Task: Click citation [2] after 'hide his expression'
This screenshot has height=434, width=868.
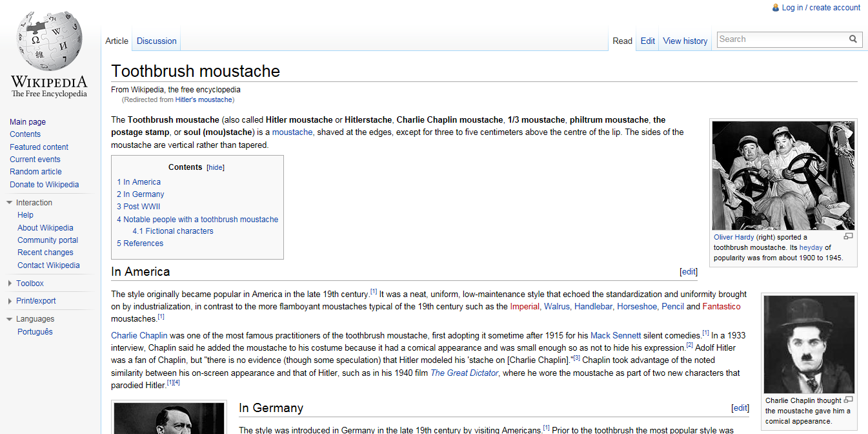Action: tap(689, 345)
